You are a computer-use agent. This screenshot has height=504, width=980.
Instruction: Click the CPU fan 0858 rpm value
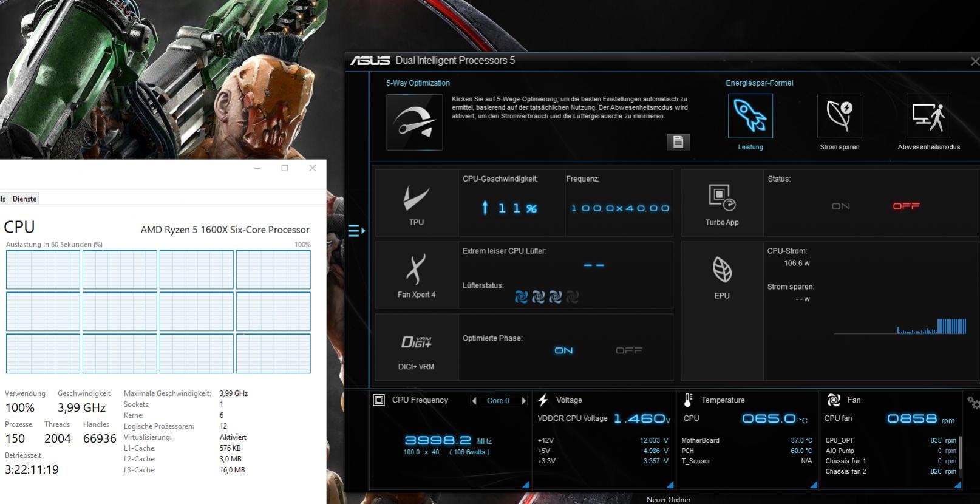[920, 418]
